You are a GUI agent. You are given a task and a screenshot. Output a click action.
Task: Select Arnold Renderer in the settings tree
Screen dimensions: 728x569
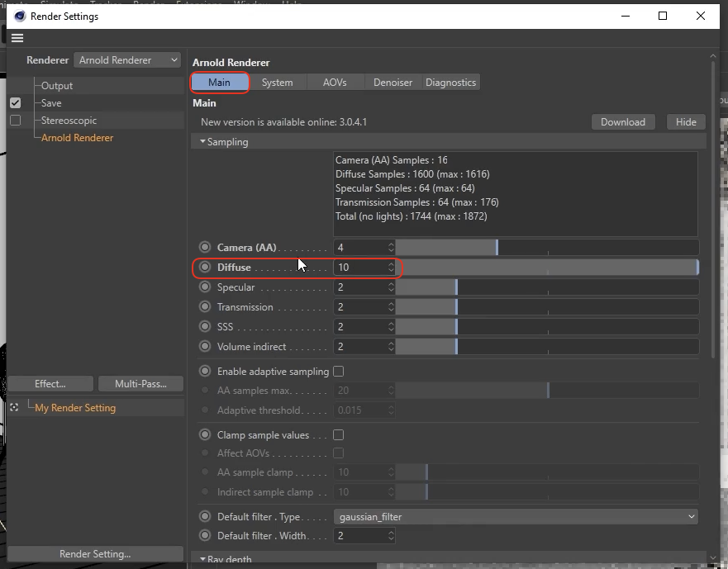77,138
